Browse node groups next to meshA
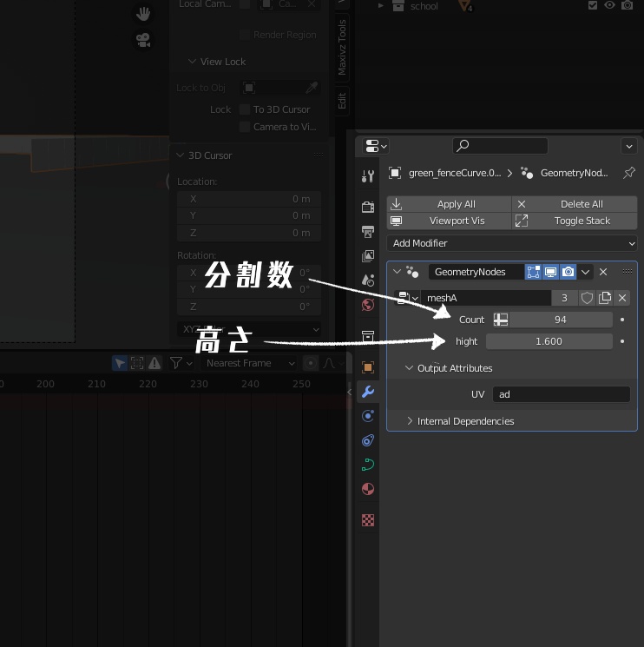644x647 pixels. 407,298
